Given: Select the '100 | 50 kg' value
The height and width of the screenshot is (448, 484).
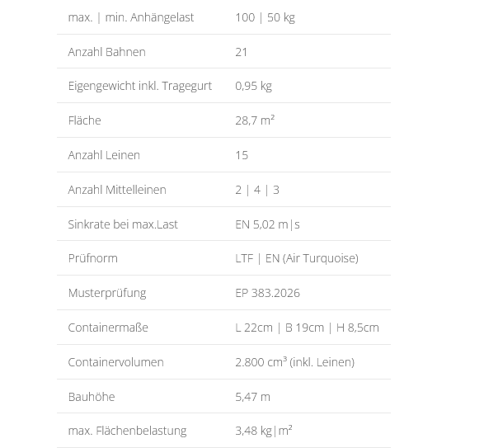Looking at the screenshot, I should 265,17.
